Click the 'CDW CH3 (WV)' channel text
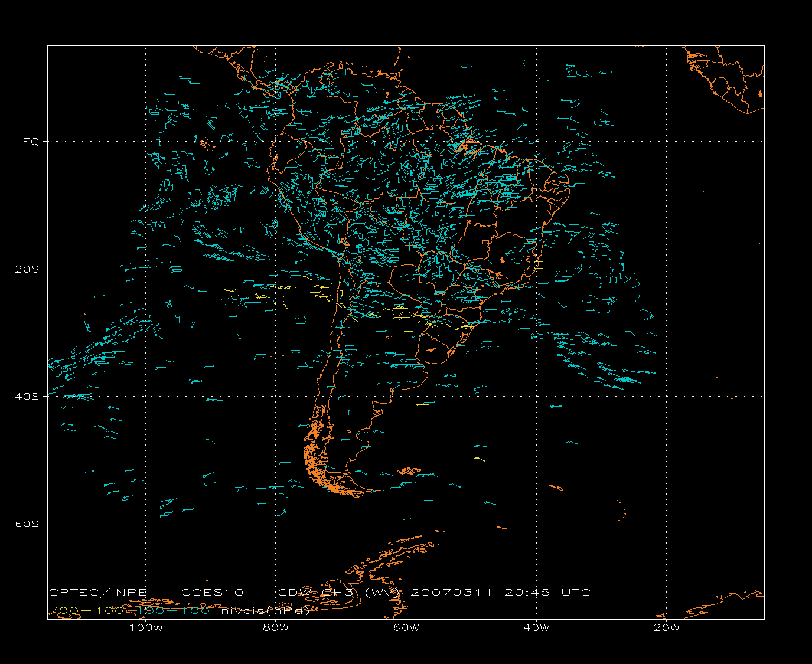The height and width of the screenshot is (664, 812). click(340, 592)
